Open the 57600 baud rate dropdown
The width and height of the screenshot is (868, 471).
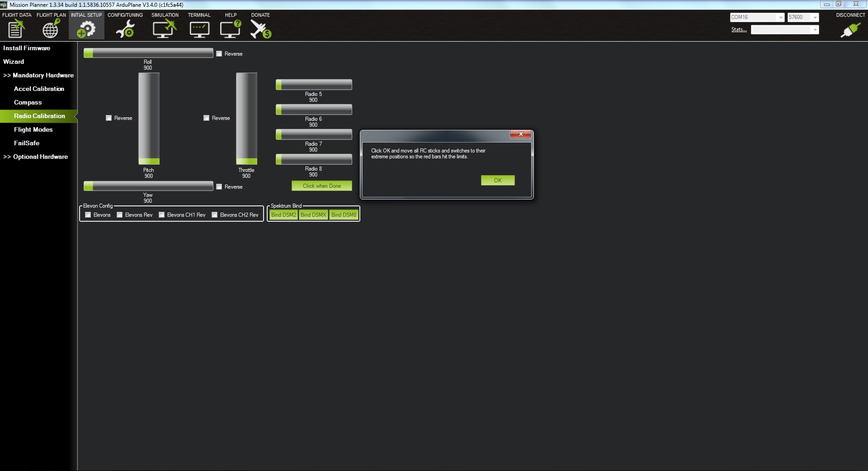(x=815, y=18)
